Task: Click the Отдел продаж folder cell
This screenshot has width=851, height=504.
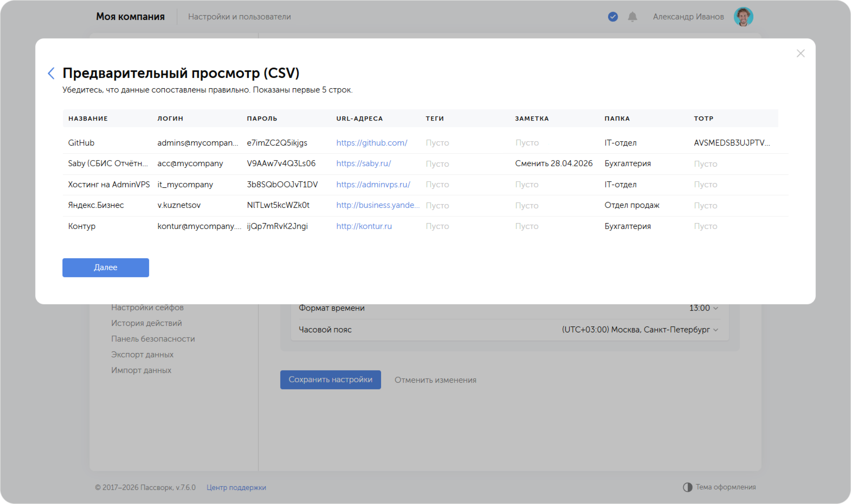Action: tap(632, 205)
